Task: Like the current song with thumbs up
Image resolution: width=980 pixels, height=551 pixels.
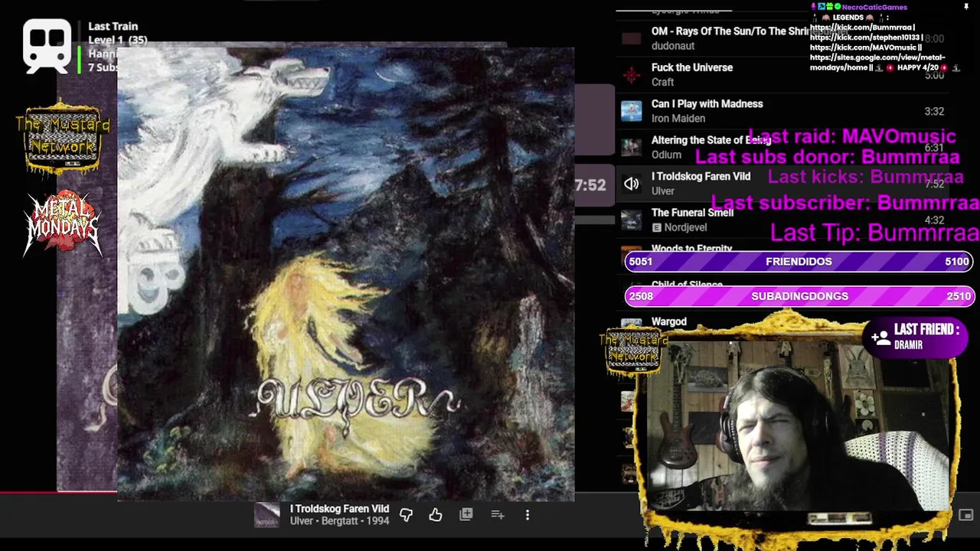Action: click(436, 515)
